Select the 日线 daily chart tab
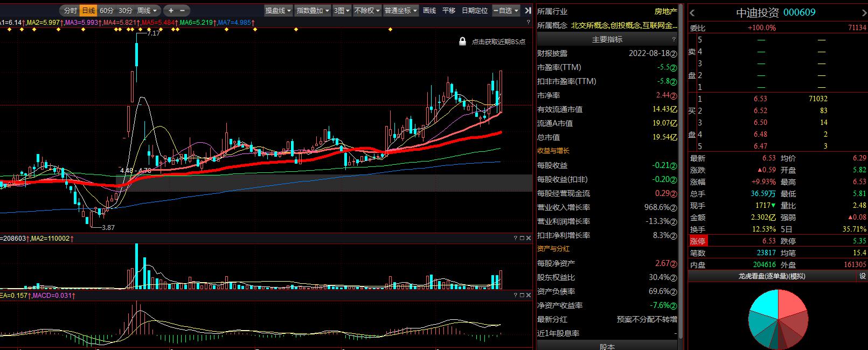Viewport: 868px width, 350px height. [88, 10]
